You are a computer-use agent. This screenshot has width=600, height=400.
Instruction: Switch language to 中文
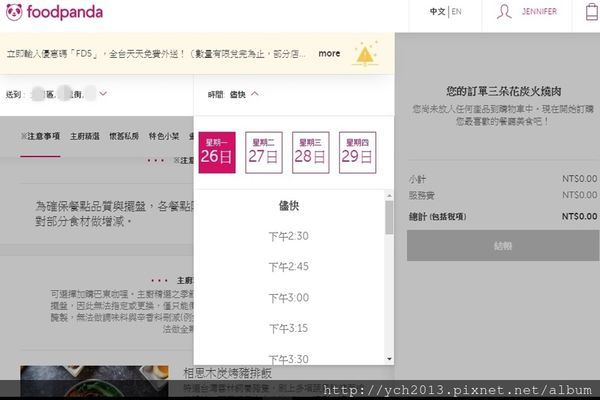(437, 12)
